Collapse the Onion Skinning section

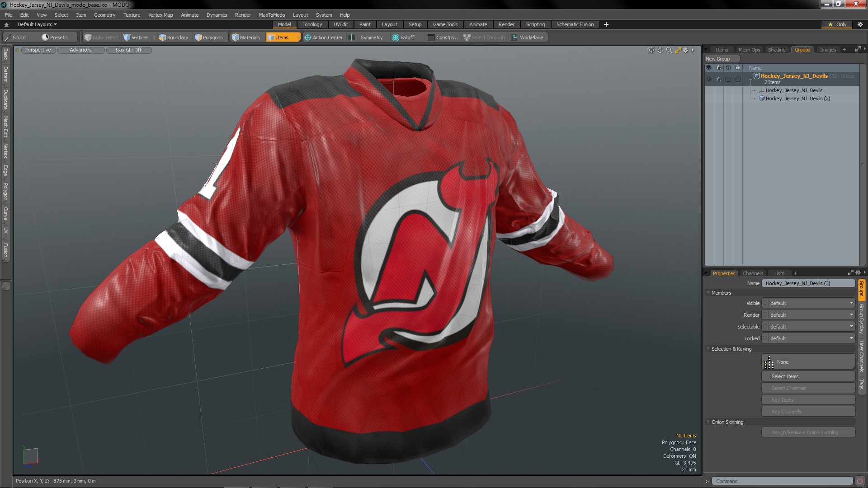point(708,422)
